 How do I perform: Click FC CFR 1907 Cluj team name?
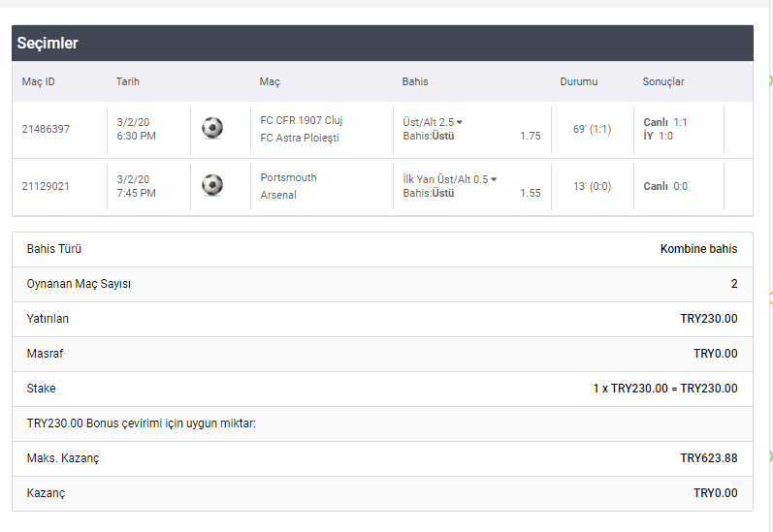[302, 121]
